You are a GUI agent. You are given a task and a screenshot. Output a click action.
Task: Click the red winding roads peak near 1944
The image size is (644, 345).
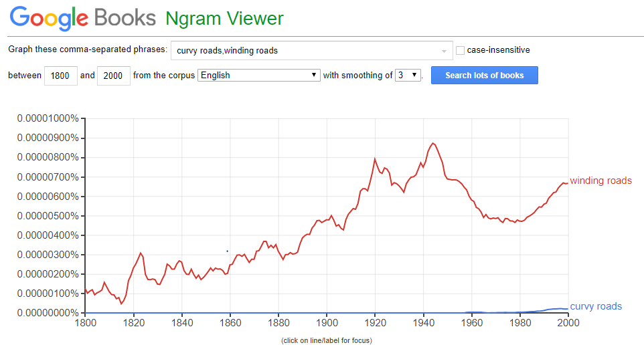433,143
